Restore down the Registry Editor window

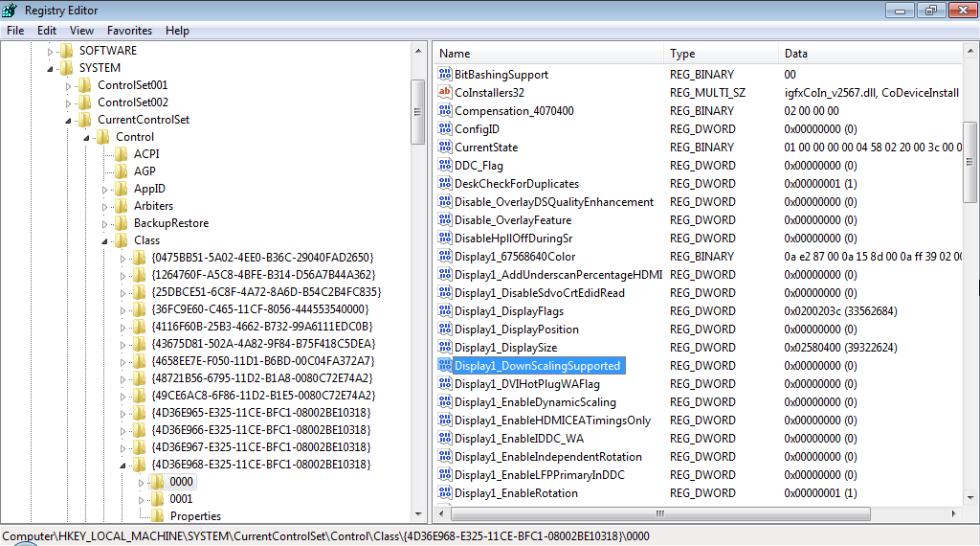click(931, 10)
